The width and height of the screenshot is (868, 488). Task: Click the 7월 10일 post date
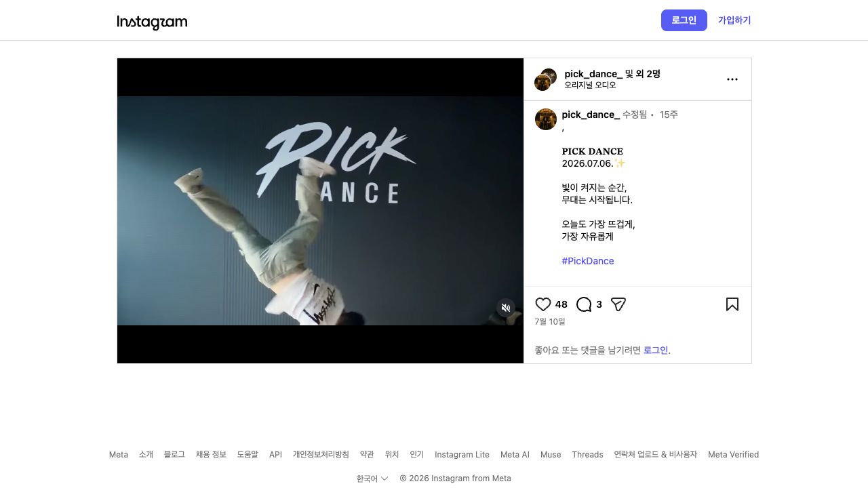pos(550,322)
